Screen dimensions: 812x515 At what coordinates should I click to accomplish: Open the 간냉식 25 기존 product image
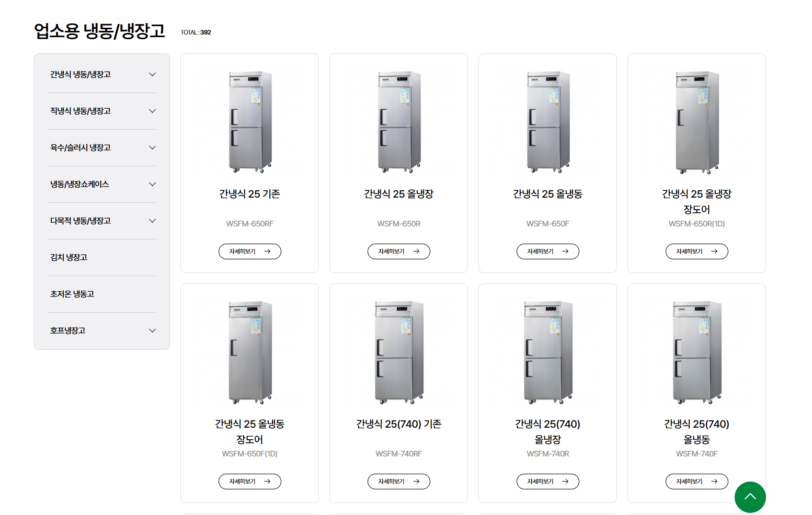tap(250, 122)
